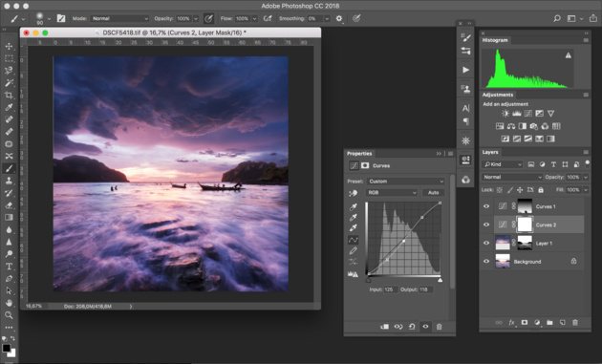Select the Eyedropper tool in toolbar

click(x=9, y=107)
